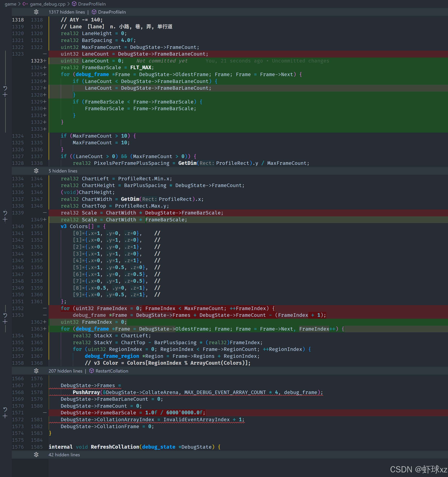Revert the FrameIndex for-loop change at line 1353
This screenshot has height=477, width=448.
[5, 315]
